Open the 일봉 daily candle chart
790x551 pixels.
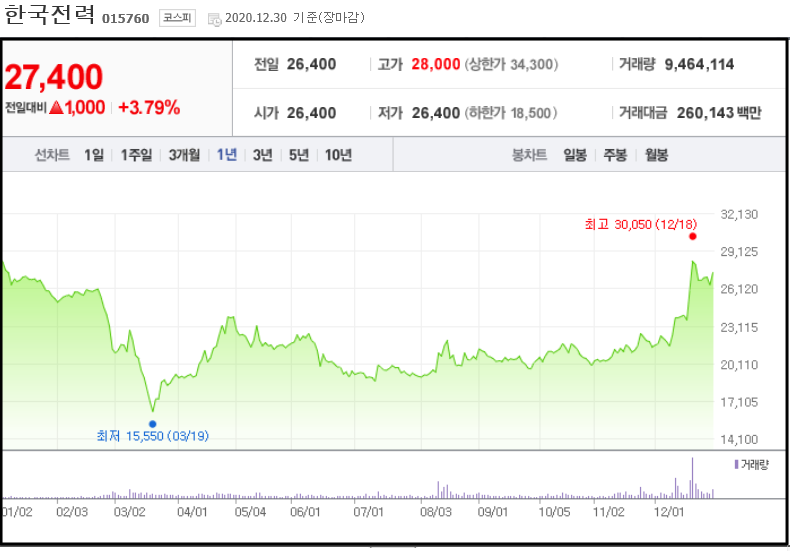(575, 155)
